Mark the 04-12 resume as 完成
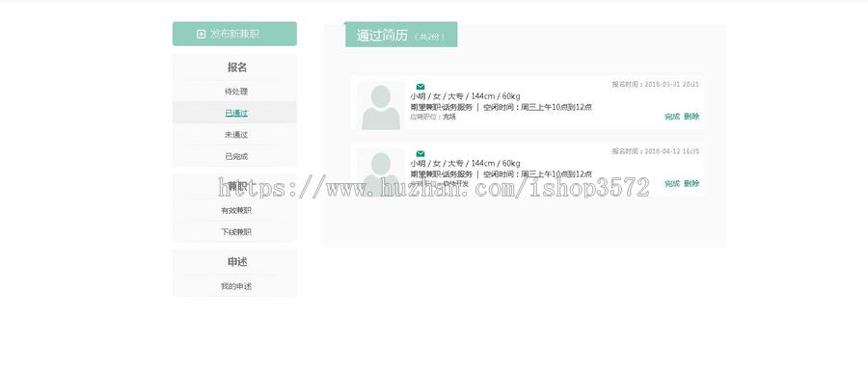The height and width of the screenshot is (370, 868). [x=672, y=184]
